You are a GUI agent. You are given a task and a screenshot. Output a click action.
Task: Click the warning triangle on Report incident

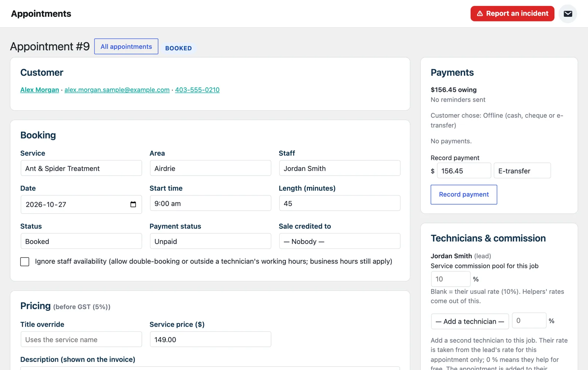(480, 14)
